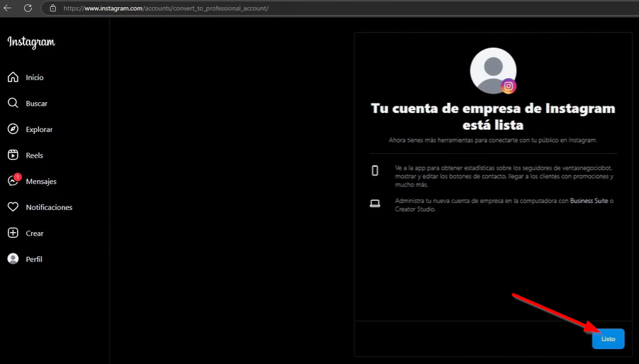
Task: Click the Buscar magnifier icon
Action: click(13, 103)
